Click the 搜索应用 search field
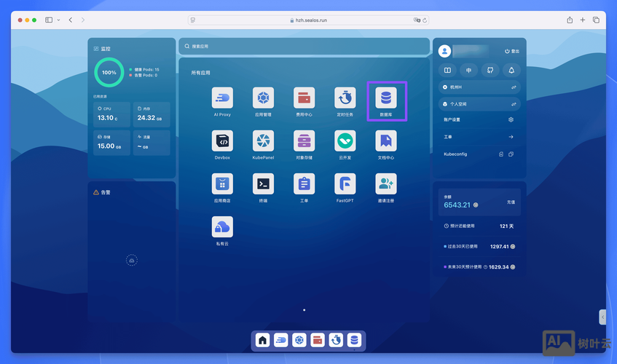Image resolution: width=617 pixels, height=364 pixels. 304,46
